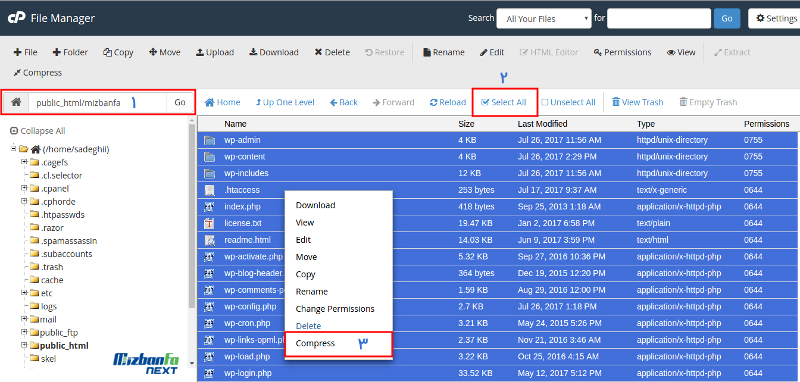Click the Download toolbar button

click(273, 52)
